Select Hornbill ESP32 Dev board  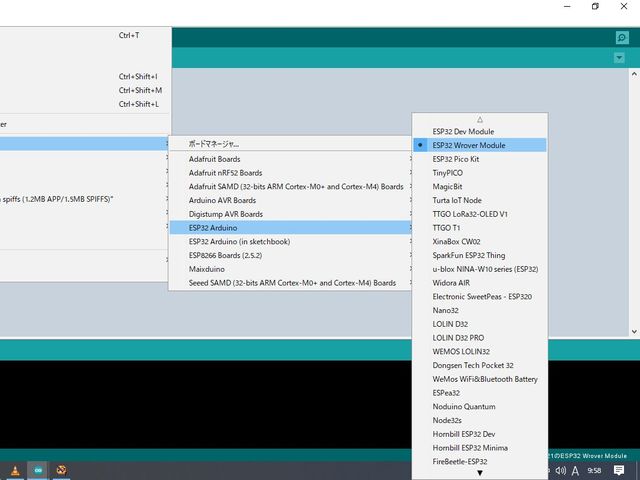click(x=480, y=434)
